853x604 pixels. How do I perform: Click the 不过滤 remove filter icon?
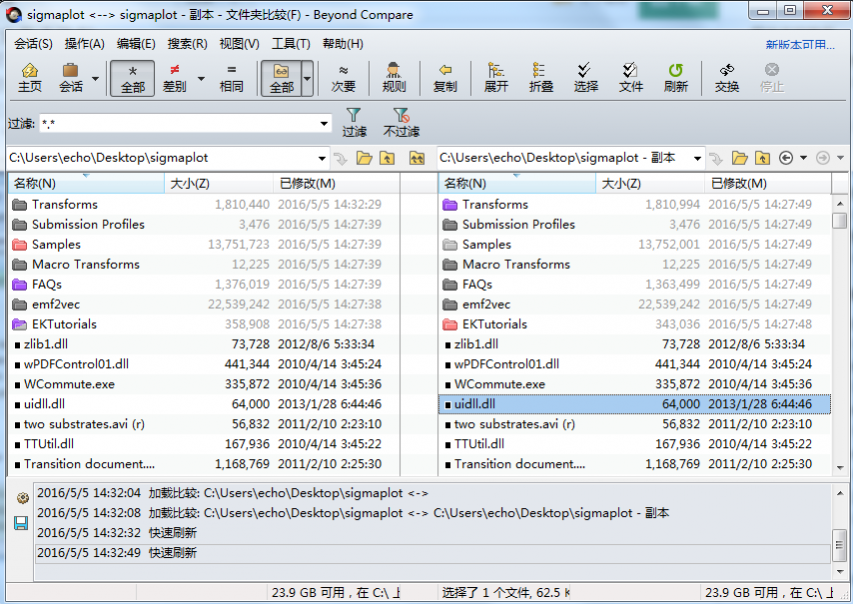401,122
